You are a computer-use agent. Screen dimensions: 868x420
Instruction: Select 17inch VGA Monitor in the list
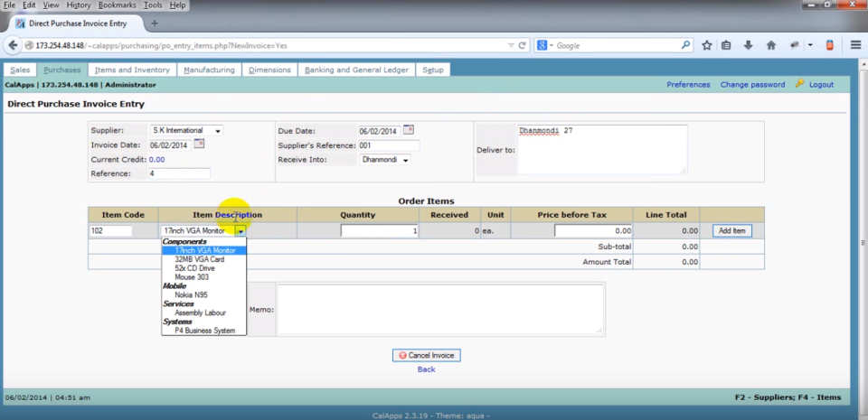click(x=203, y=250)
